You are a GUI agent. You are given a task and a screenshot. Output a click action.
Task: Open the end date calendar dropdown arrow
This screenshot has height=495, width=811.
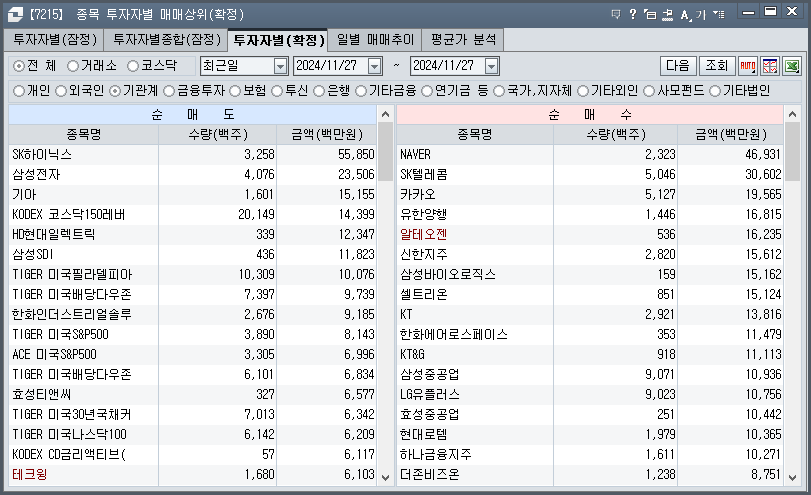pyautogui.click(x=491, y=66)
